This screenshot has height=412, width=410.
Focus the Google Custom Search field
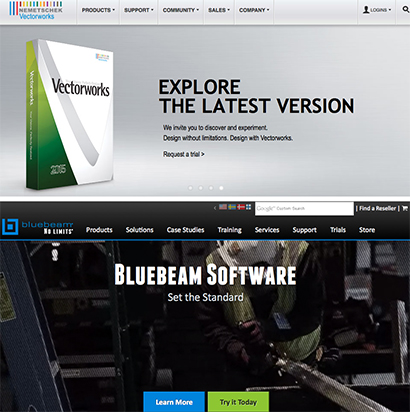[x=304, y=209]
